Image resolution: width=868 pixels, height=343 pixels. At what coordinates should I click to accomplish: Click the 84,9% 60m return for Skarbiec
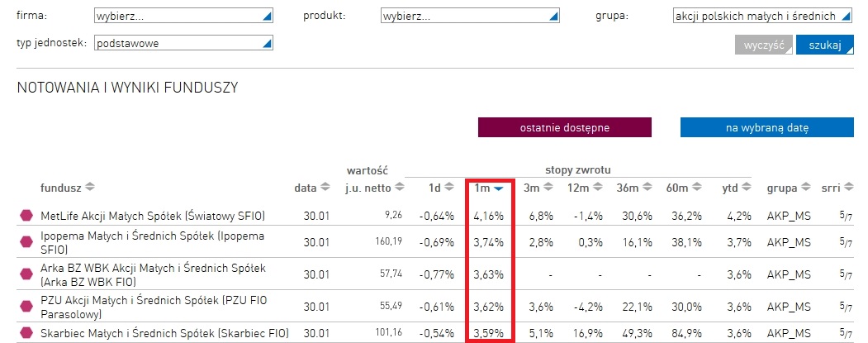click(687, 333)
